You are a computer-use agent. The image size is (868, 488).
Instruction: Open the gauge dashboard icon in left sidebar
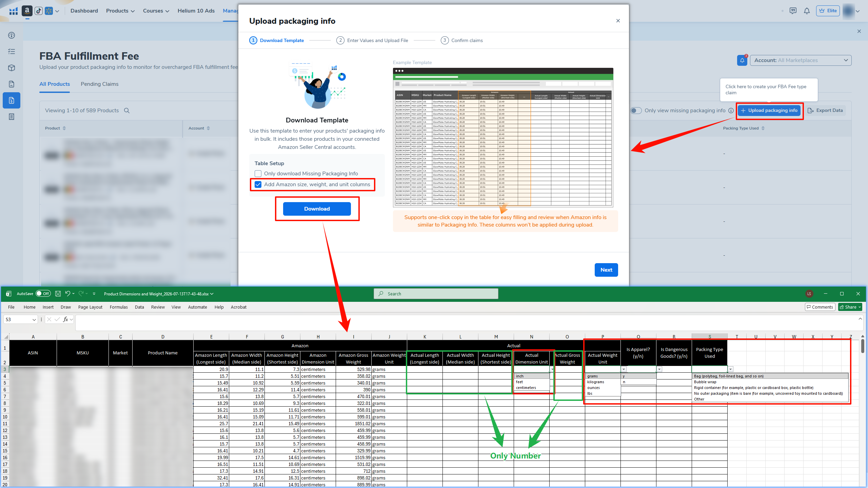pyautogui.click(x=12, y=35)
